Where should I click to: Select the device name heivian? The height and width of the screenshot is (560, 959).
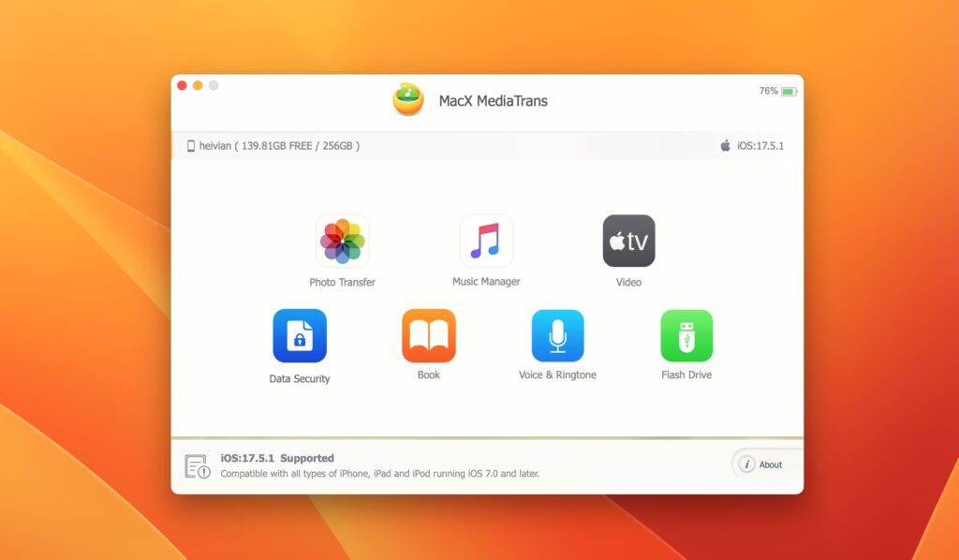(216, 145)
